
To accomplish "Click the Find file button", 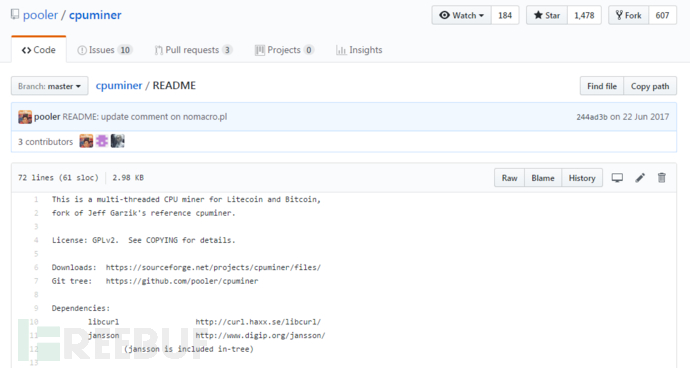I will point(602,86).
